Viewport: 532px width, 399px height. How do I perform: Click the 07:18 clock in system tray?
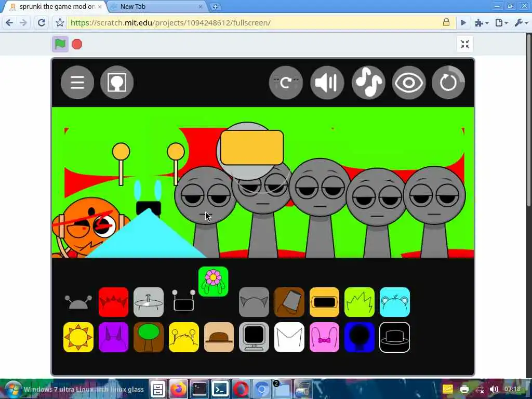pos(512,389)
